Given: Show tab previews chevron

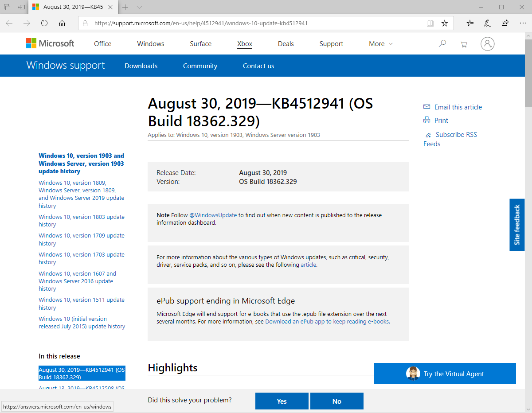Looking at the screenshot, I should tap(139, 7).
